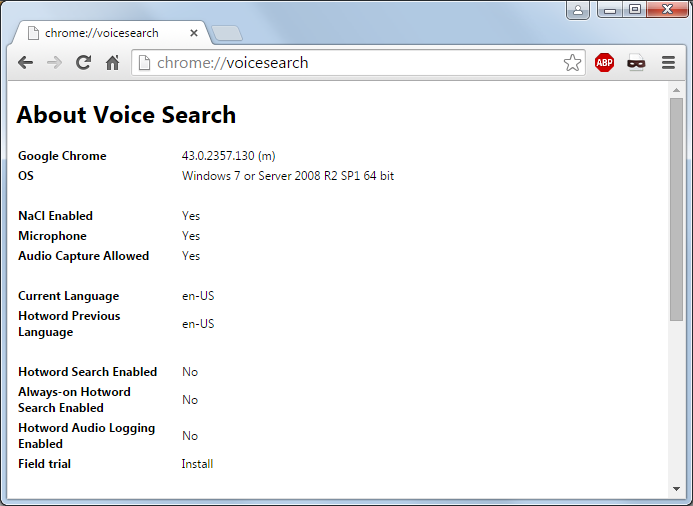Image resolution: width=693 pixels, height=506 pixels.
Task: Click the Field trial label
Action: [x=44, y=464]
